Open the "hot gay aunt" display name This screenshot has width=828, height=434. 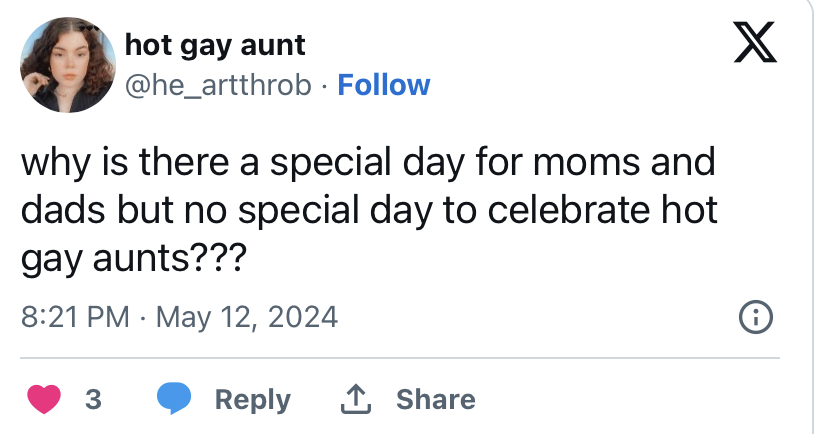pyautogui.click(x=215, y=46)
